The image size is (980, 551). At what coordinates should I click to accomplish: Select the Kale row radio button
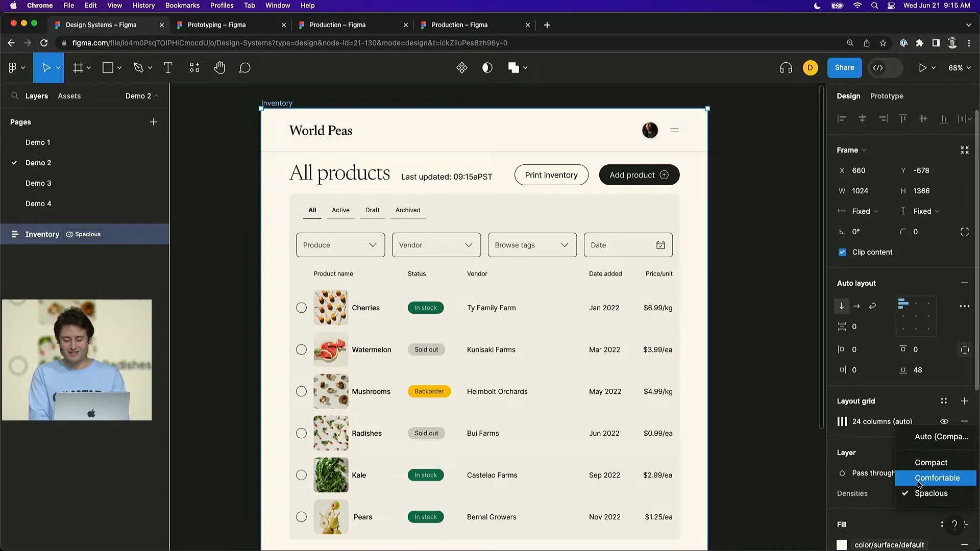click(x=301, y=475)
